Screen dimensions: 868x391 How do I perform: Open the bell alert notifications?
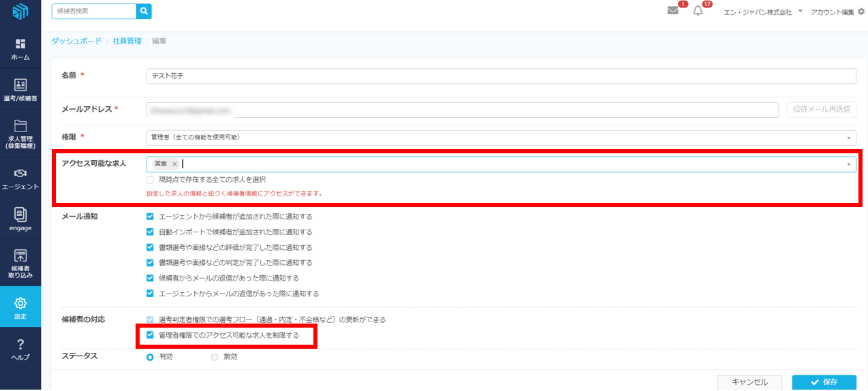(x=698, y=11)
